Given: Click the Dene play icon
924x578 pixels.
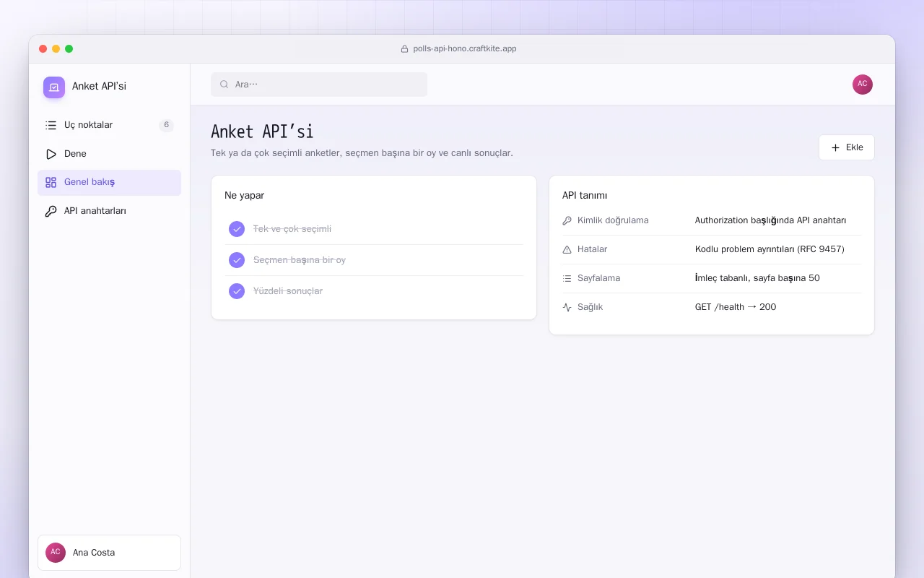Looking at the screenshot, I should (x=51, y=154).
